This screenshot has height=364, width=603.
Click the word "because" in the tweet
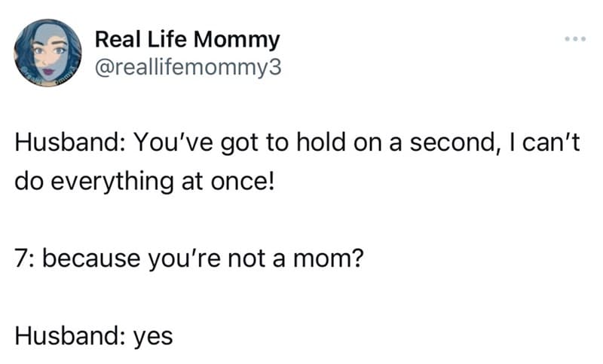point(91,258)
